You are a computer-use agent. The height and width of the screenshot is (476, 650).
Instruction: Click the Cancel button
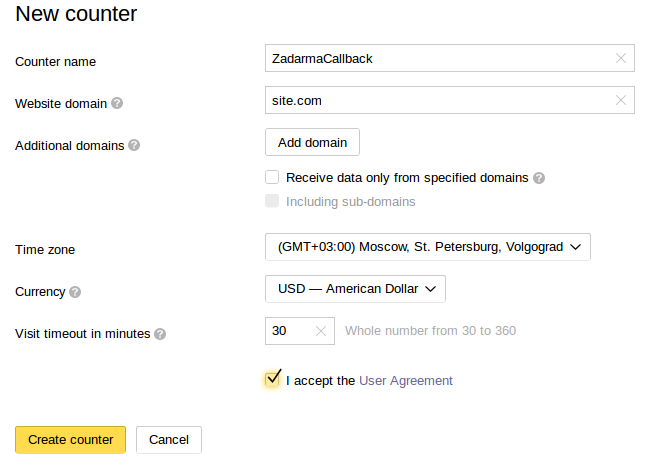(169, 440)
